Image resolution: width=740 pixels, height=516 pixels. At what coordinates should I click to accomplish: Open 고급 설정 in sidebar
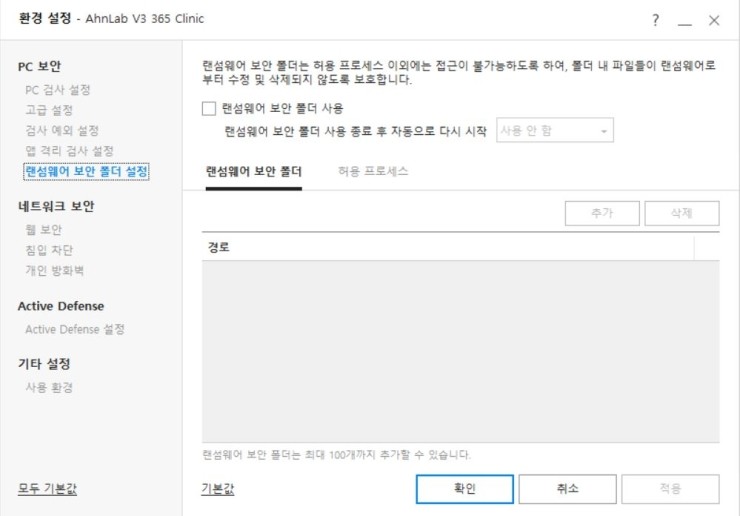coord(49,110)
